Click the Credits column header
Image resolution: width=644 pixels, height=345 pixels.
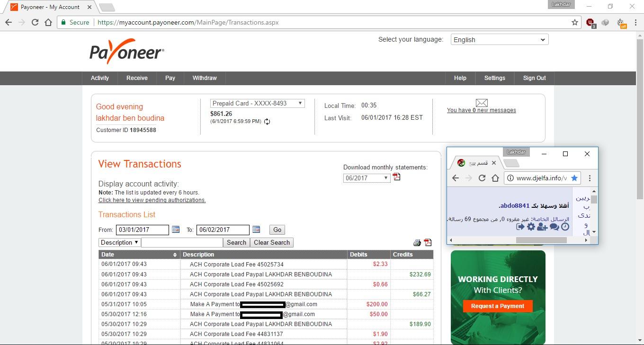pyautogui.click(x=412, y=255)
